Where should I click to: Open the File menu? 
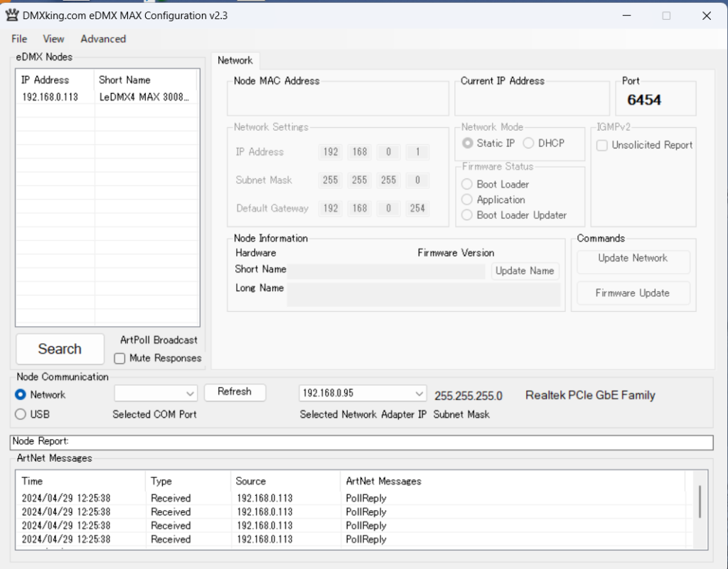19,39
